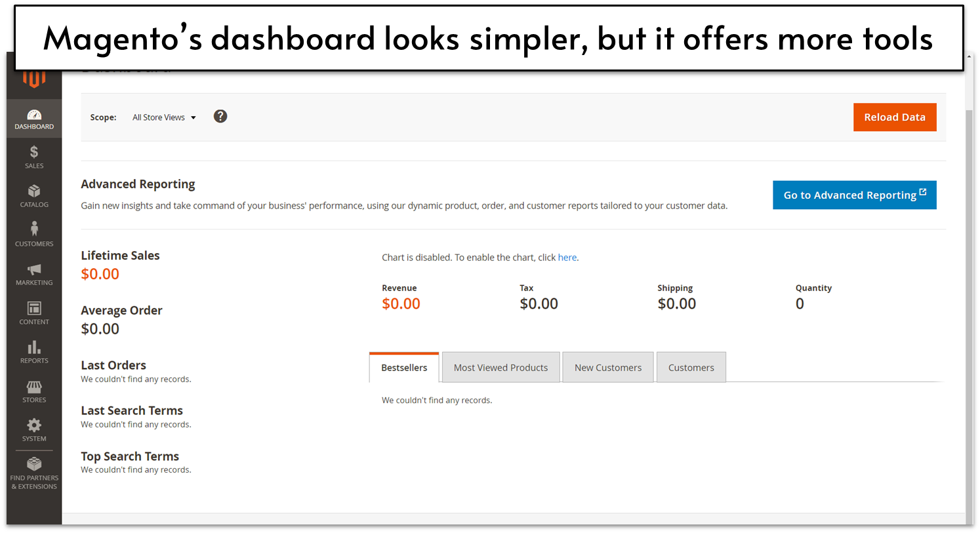Open the Sales menu in the sidebar
Screen dimensions: 980x533
34,157
